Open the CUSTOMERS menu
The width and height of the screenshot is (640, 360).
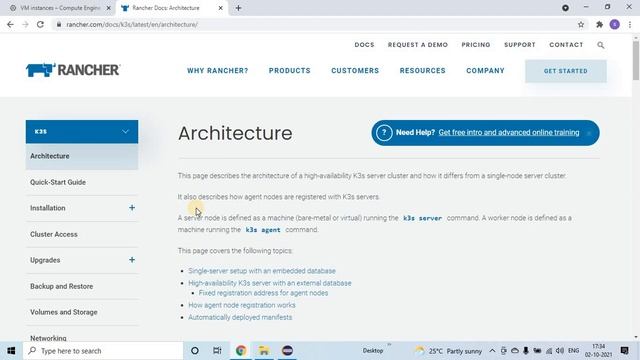[355, 71]
